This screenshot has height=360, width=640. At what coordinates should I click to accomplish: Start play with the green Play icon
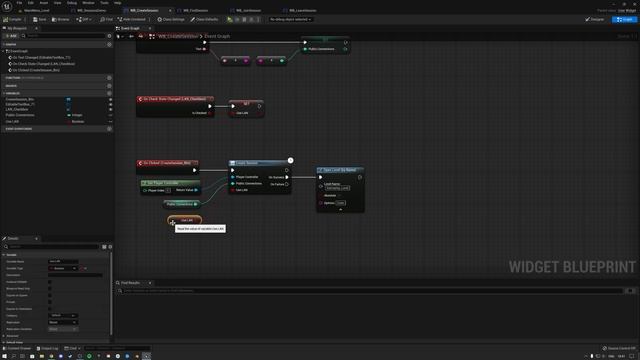(230, 19)
